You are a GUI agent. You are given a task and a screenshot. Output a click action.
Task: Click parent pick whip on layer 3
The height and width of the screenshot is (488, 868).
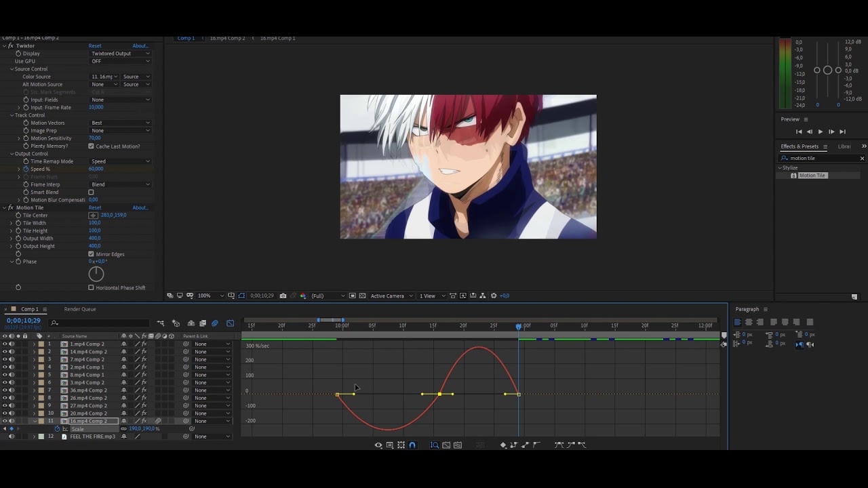186,359
